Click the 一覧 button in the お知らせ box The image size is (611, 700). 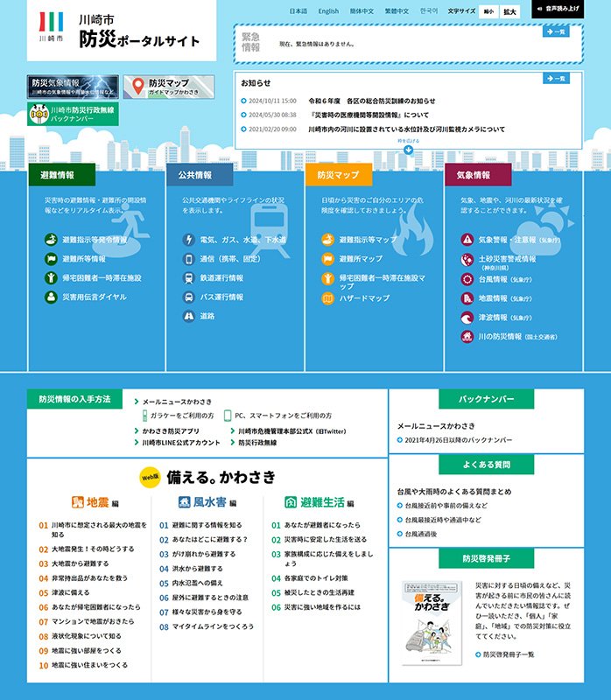click(x=556, y=79)
